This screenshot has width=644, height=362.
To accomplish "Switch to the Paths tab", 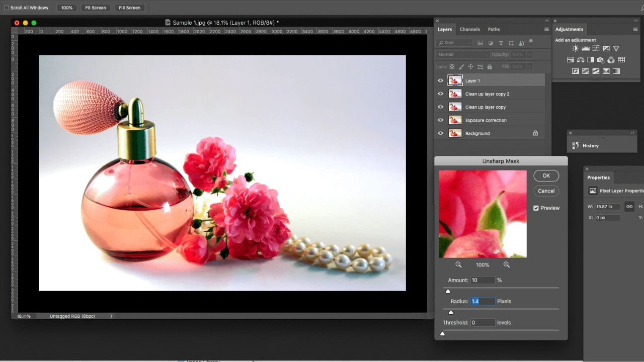I will click(x=494, y=29).
